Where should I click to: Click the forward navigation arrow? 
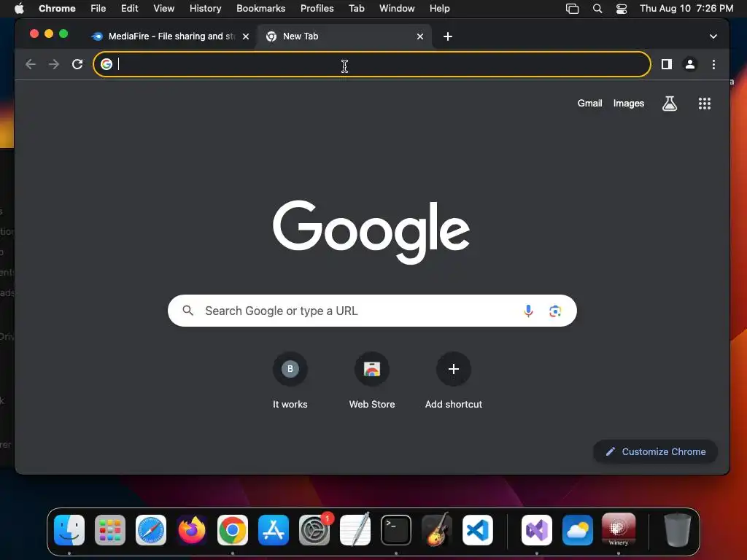click(x=54, y=64)
